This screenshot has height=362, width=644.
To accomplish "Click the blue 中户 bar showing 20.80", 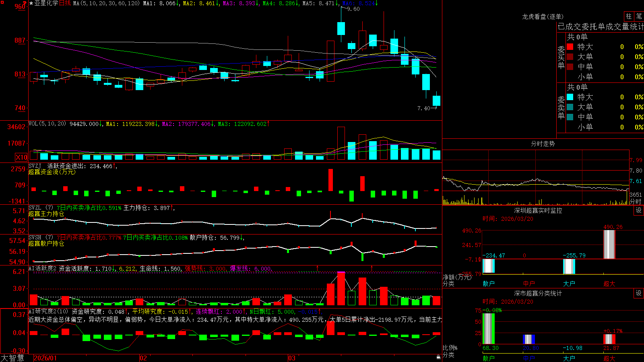I will (x=529, y=339).
